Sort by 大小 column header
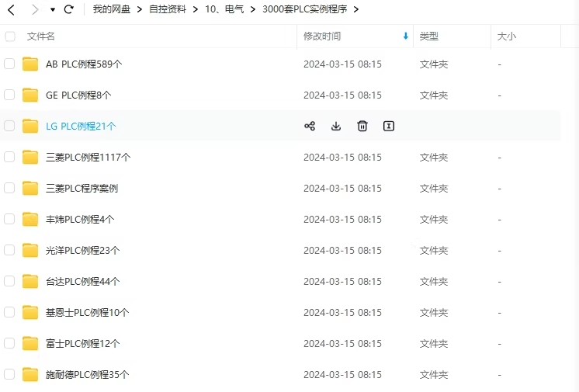 tap(507, 36)
